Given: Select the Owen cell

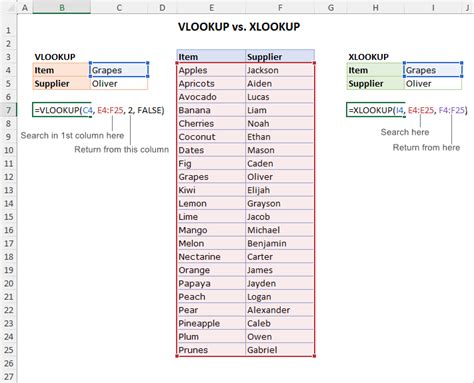Looking at the screenshot, I should tap(280, 337).
